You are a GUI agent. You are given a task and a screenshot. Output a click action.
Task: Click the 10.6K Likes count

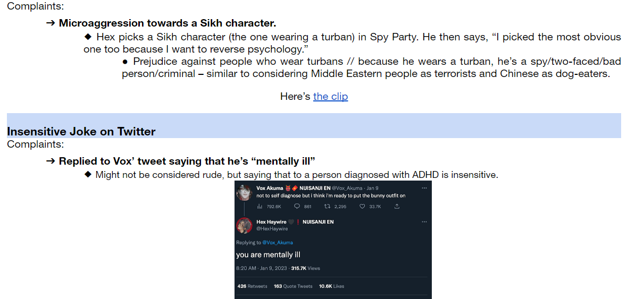[331, 286]
